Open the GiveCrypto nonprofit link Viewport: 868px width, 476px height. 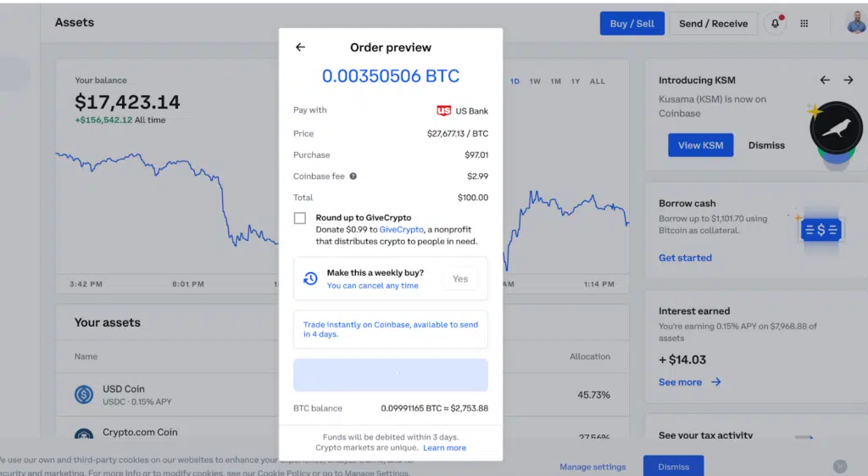click(x=399, y=229)
